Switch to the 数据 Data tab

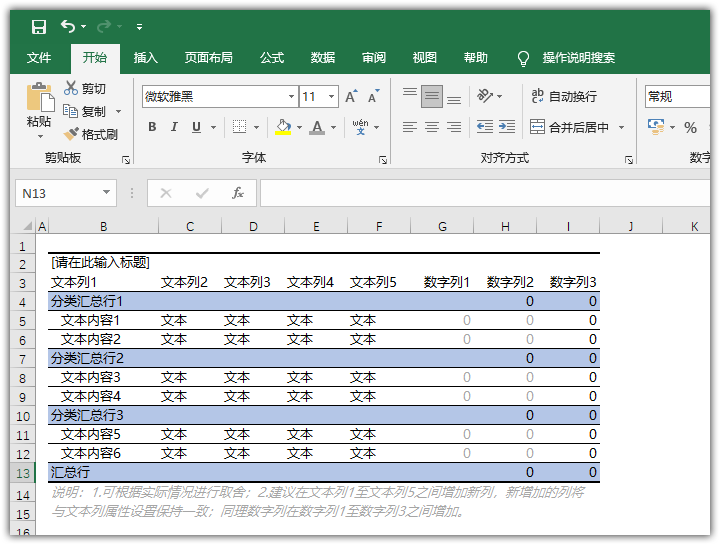point(322,58)
